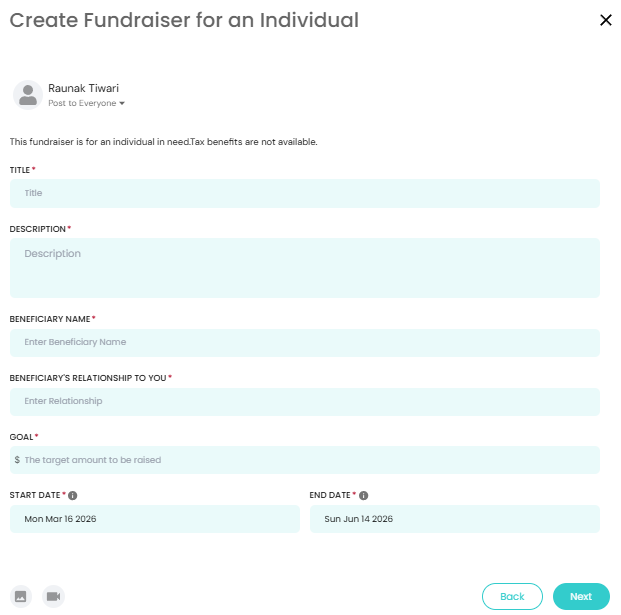Close the Create Fundraiser dialog
Image resolution: width=621 pixels, height=615 pixels.
(x=605, y=20)
